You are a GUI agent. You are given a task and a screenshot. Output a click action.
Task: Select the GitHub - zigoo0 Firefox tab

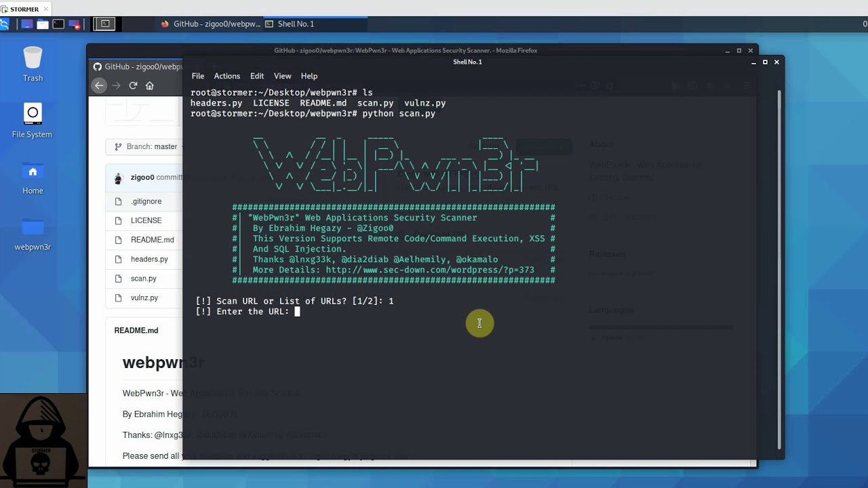(x=137, y=66)
